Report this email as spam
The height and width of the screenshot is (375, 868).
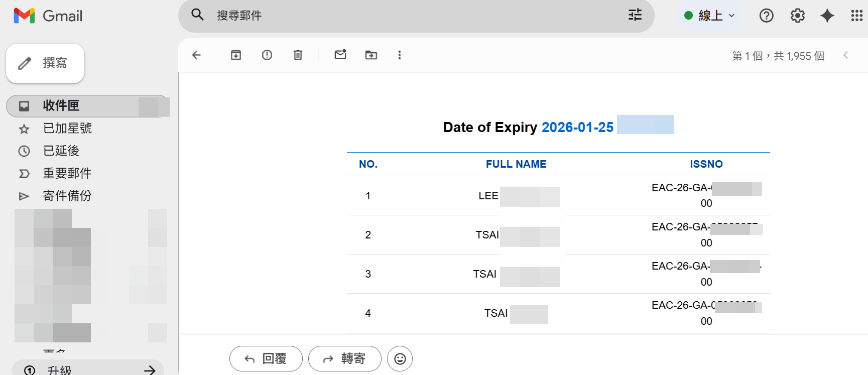[267, 55]
